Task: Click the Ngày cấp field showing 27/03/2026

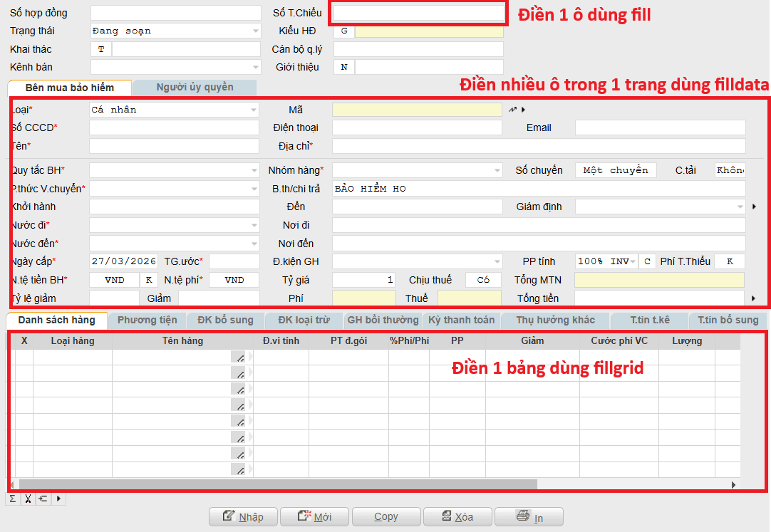Action: coord(124,261)
